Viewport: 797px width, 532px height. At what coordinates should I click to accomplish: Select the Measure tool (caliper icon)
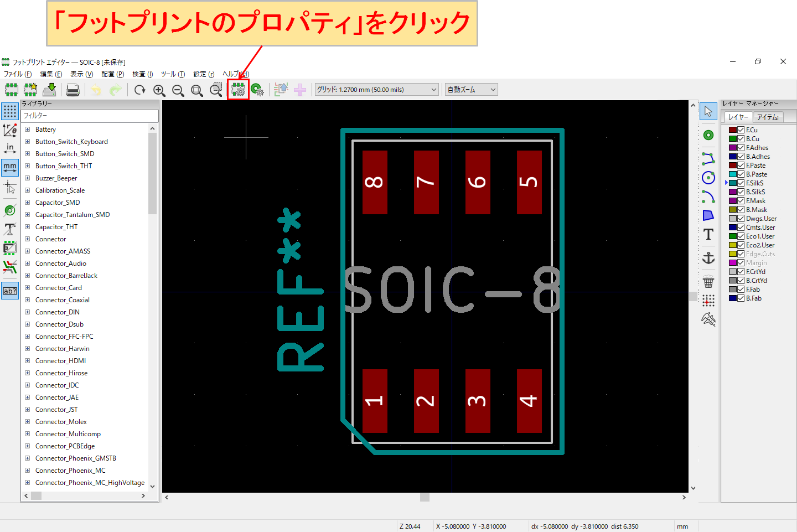709,319
